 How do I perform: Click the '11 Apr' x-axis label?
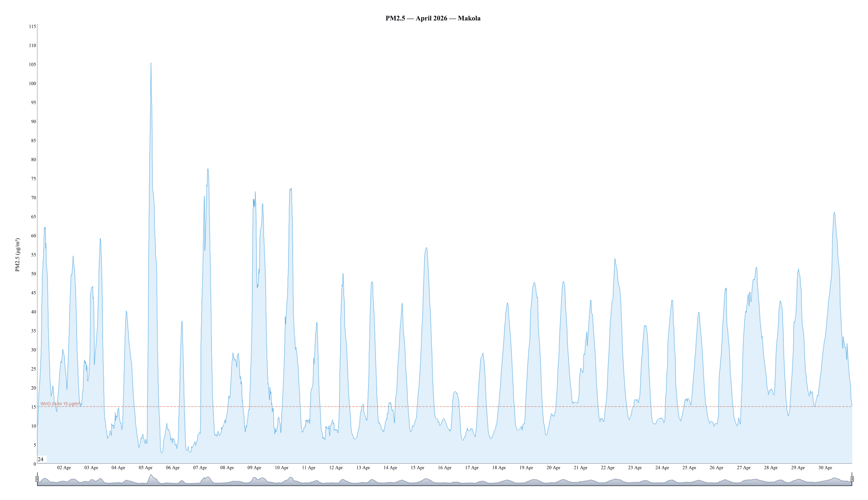tap(309, 468)
